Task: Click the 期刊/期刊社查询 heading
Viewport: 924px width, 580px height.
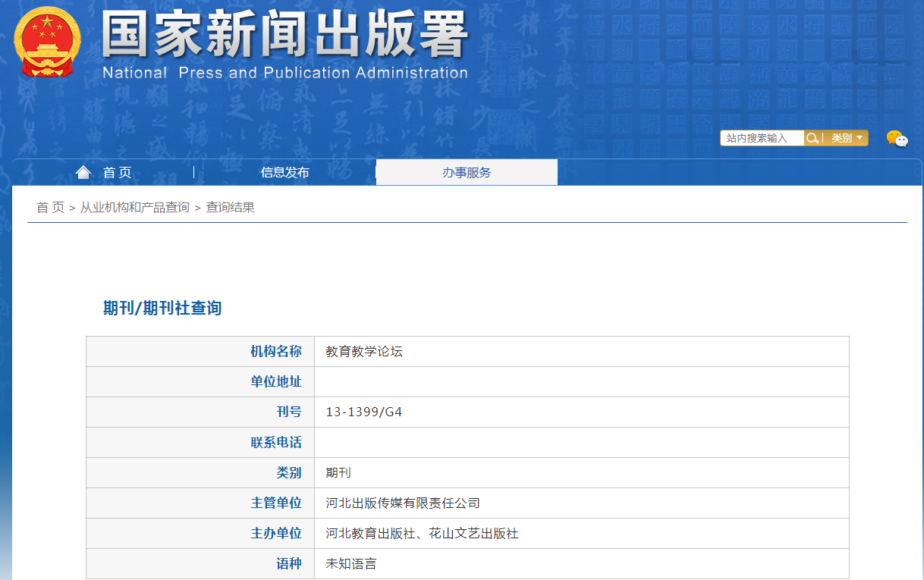Action: click(x=162, y=309)
